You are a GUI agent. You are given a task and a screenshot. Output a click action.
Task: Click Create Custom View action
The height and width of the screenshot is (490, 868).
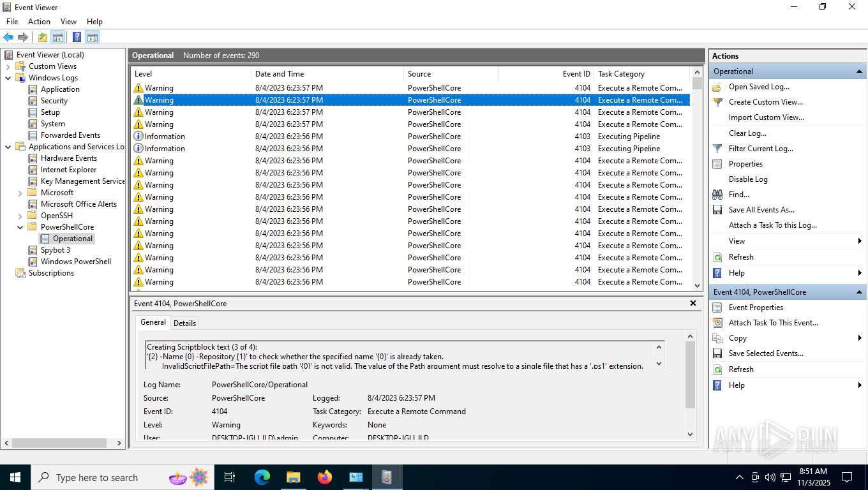click(766, 102)
